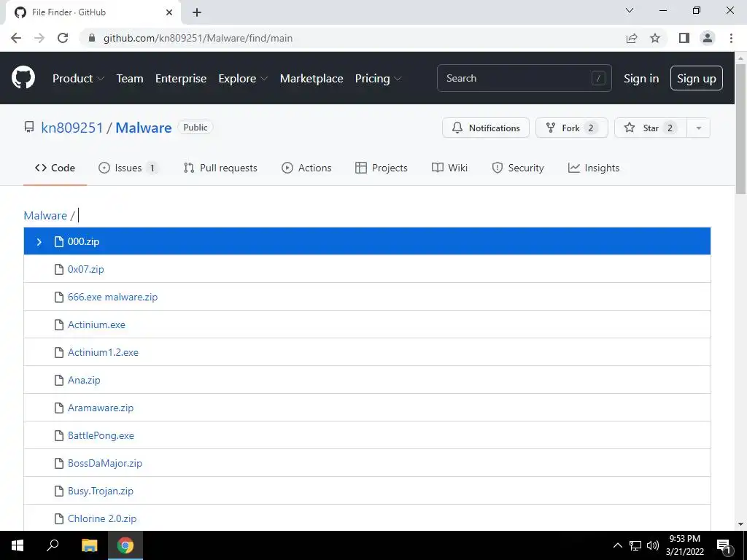Expand the Pricing menu
The height and width of the screenshot is (560, 747).
tap(378, 78)
